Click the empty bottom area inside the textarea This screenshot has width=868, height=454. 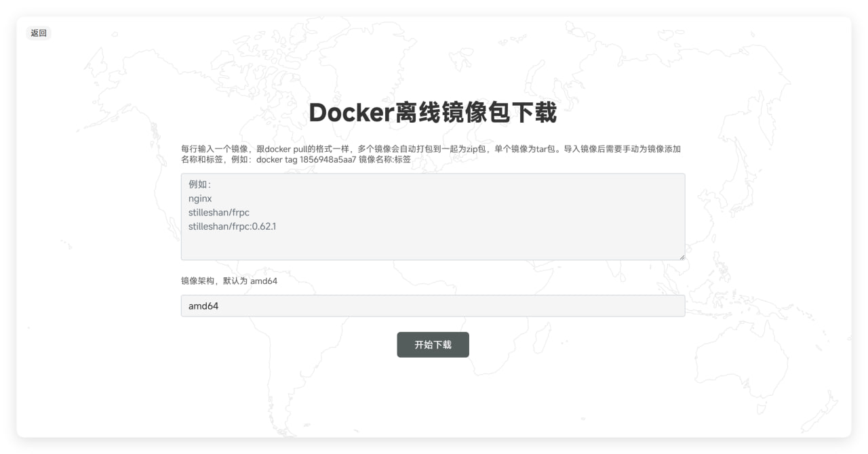tap(433, 247)
